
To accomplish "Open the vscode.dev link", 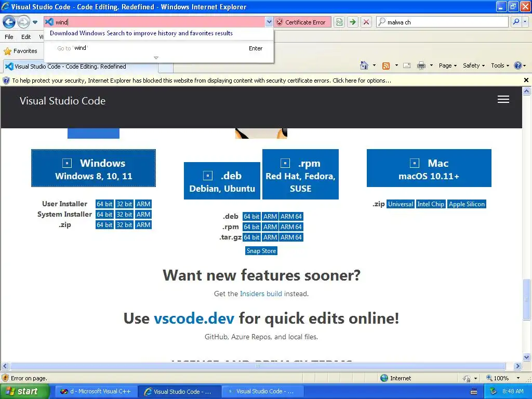I will click(x=194, y=318).
